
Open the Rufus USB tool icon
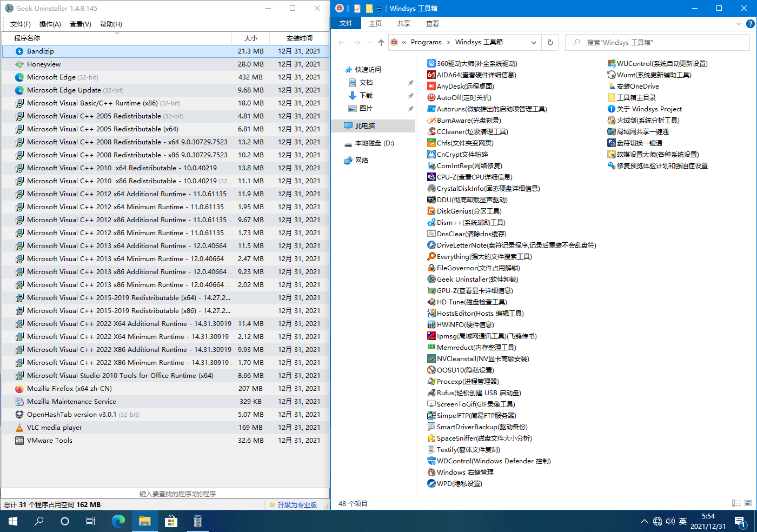[431, 393]
